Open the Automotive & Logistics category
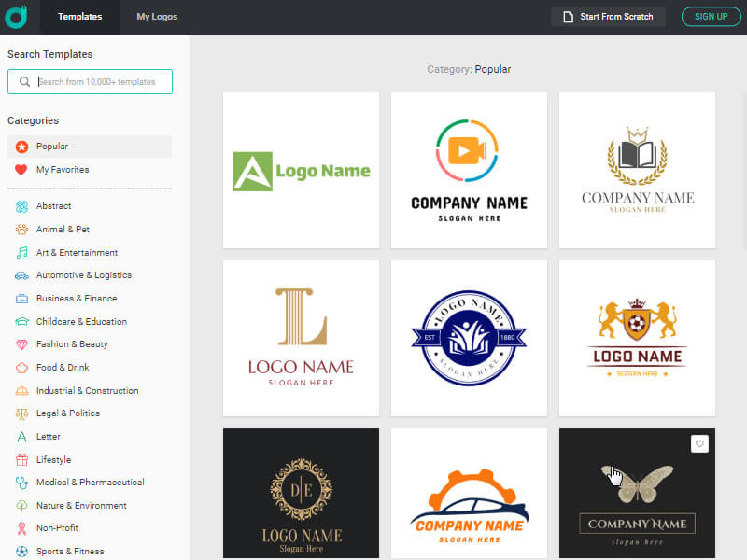Image resolution: width=747 pixels, height=560 pixels. pyautogui.click(x=84, y=274)
